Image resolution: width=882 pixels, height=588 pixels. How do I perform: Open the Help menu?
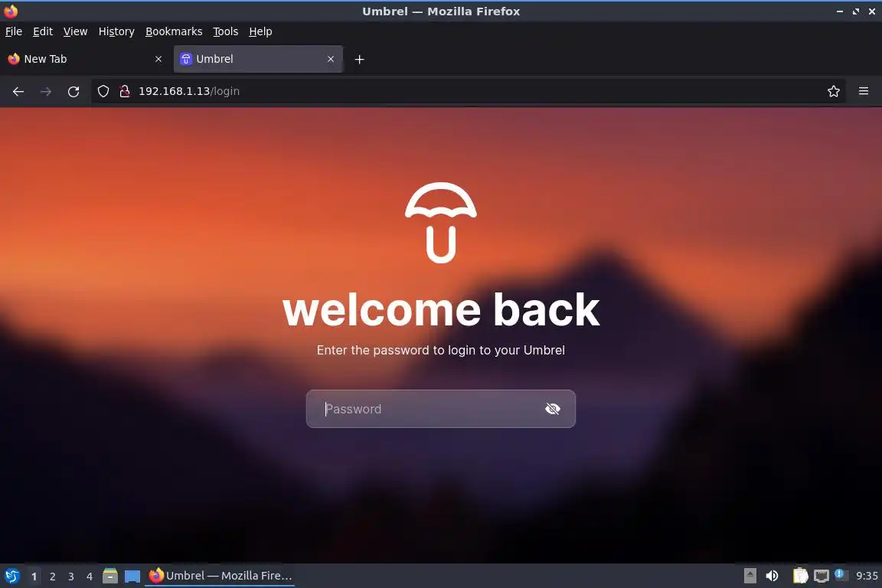click(x=260, y=31)
